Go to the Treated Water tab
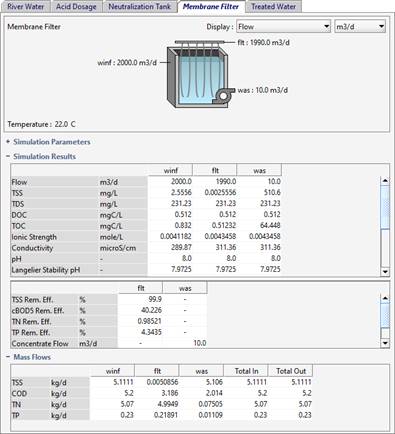Screen dimensions: 395x434 [274, 7]
